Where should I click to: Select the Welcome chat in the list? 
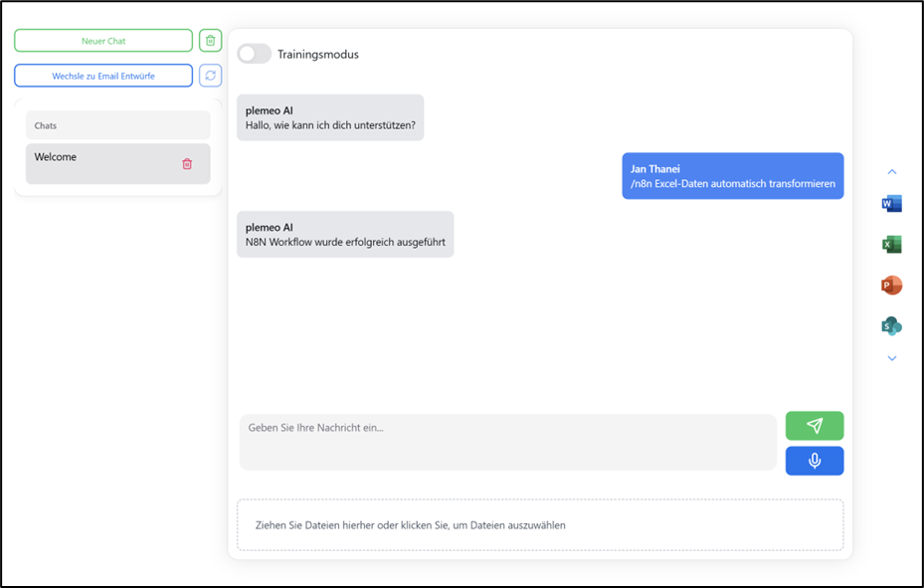click(99, 163)
